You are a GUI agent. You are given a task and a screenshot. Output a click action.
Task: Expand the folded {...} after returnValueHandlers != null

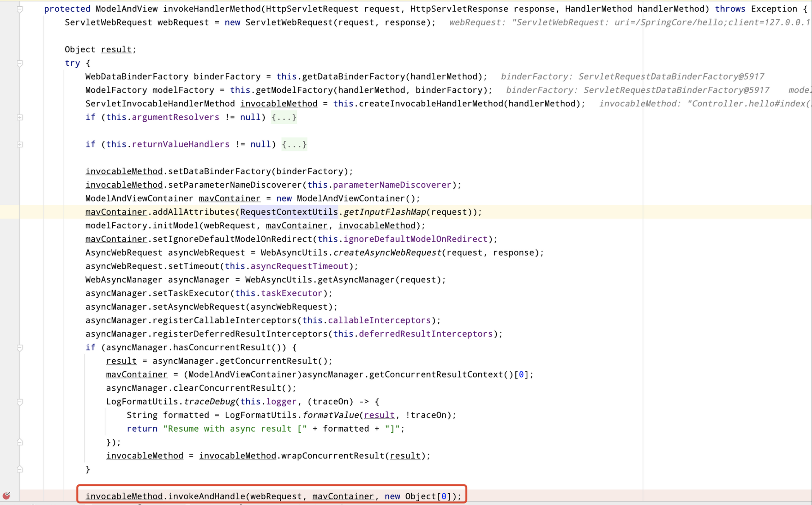(x=294, y=144)
